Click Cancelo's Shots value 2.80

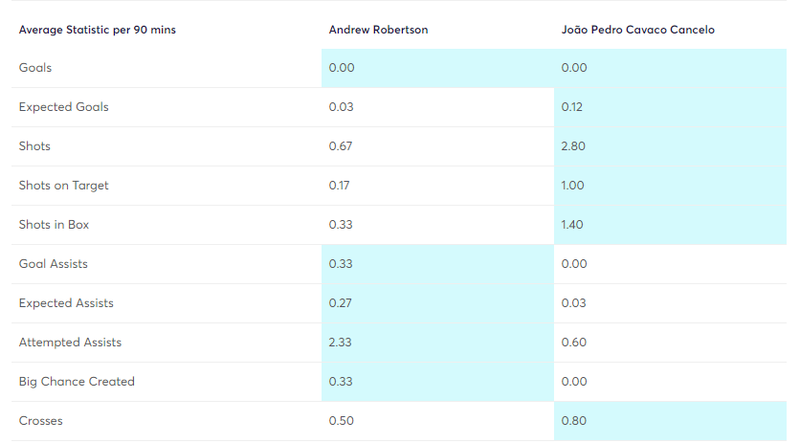(x=573, y=146)
